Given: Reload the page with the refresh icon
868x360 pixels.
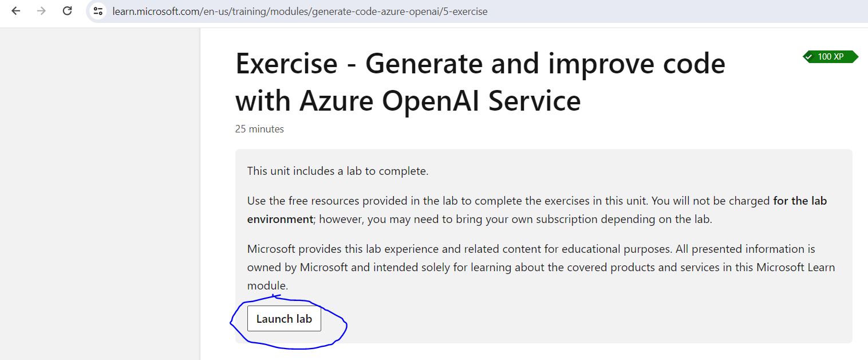Looking at the screenshot, I should pyautogui.click(x=67, y=11).
